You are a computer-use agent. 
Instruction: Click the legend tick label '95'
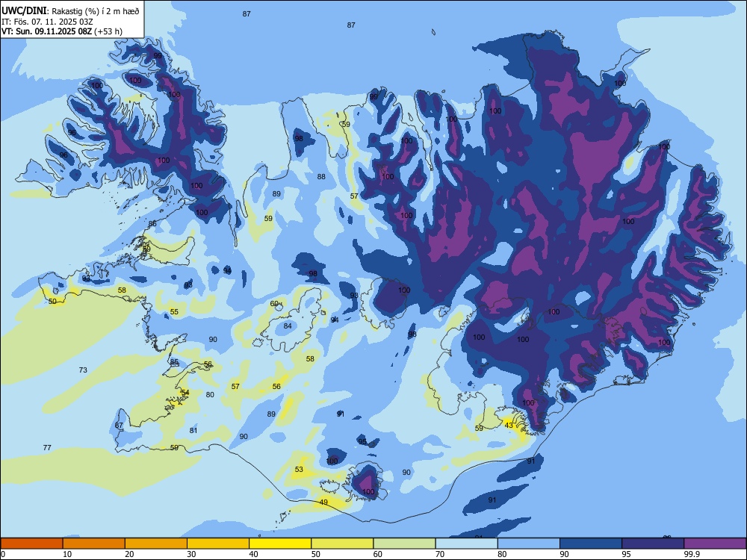(x=627, y=554)
